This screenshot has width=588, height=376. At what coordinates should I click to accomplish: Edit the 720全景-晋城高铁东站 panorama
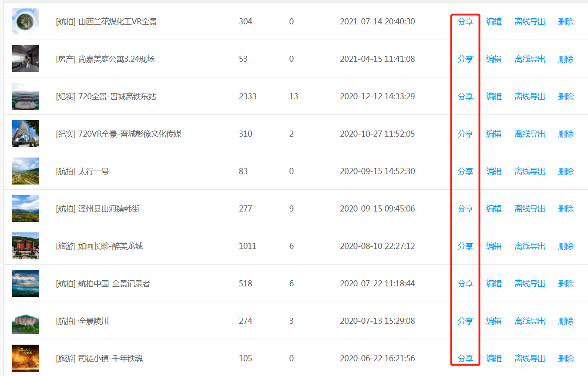pos(494,97)
